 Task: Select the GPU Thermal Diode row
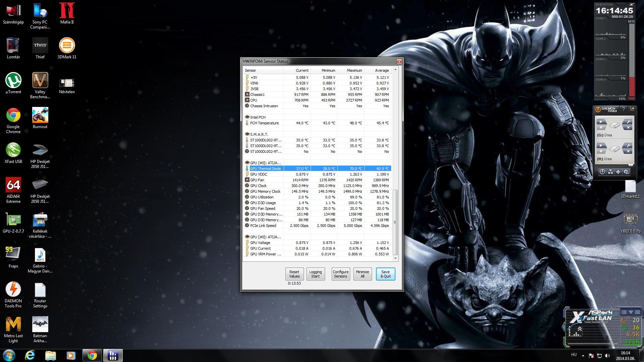pyautogui.click(x=317, y=169)
